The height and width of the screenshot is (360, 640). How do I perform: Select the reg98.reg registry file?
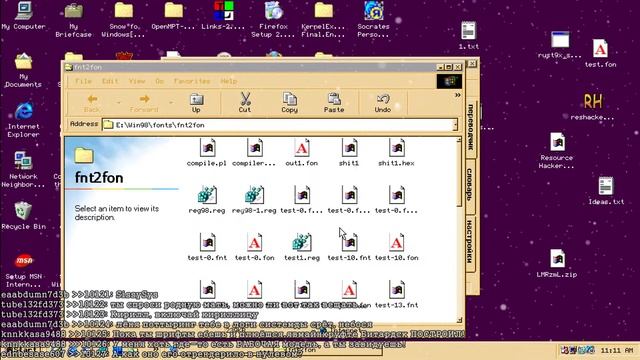207,200
